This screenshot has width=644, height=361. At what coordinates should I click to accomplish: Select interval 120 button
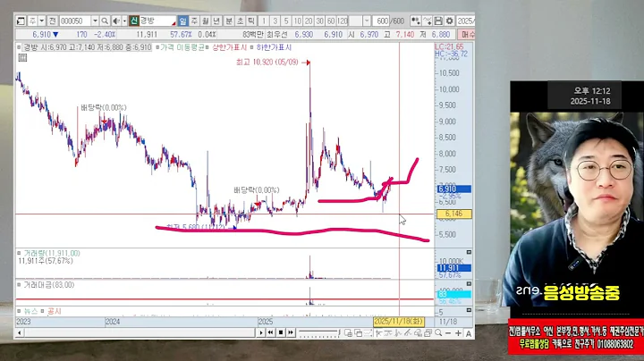342,21
